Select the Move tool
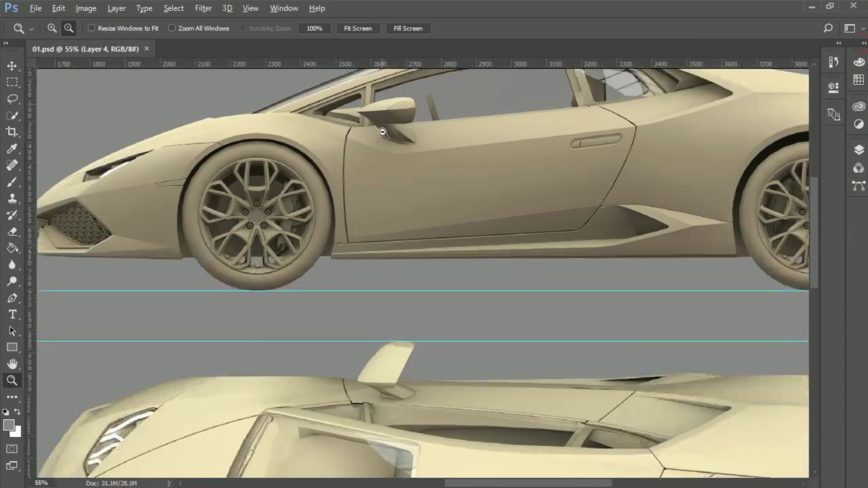Image resolution: width=868 pixels, height=488 pixels. point(12,66)
